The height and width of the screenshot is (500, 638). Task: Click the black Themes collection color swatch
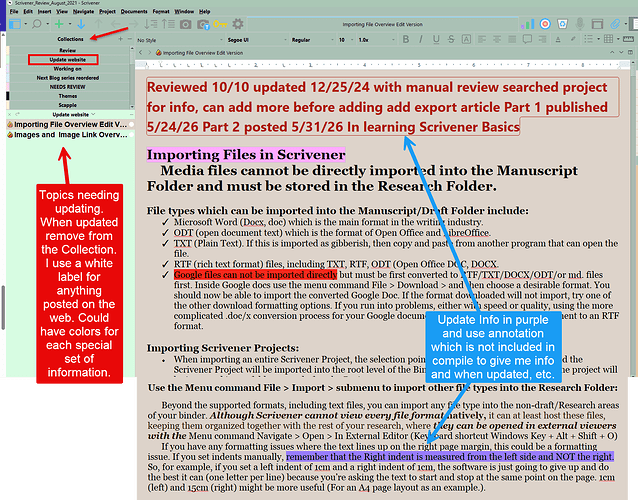pyautogui.click(x=8, y=96)
